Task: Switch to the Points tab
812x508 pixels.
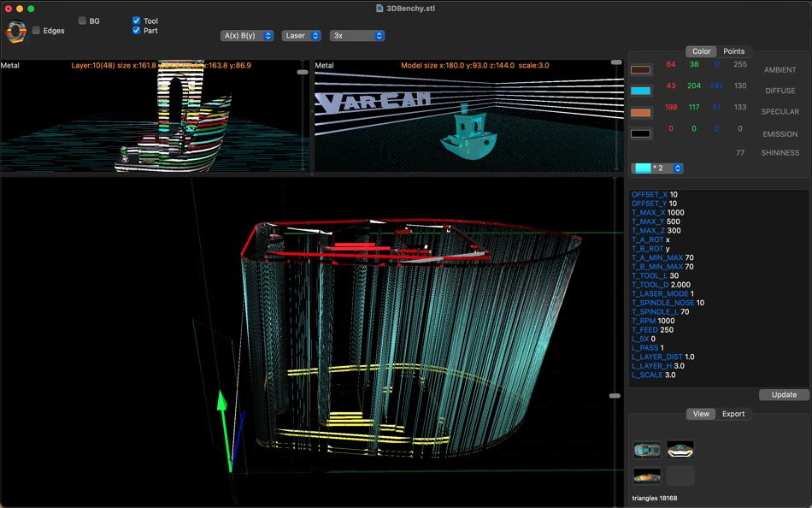Action: (x=734, y=51)
